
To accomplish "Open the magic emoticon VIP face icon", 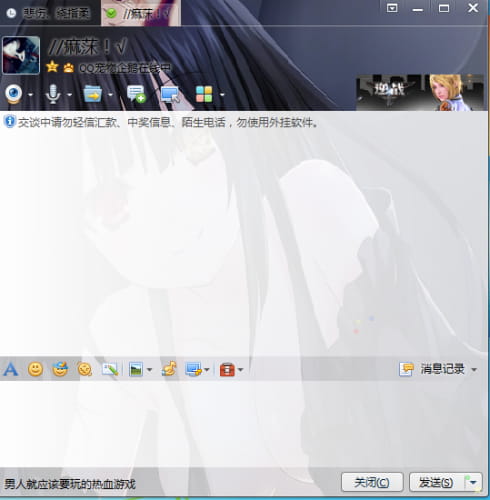I will [60, 369].
